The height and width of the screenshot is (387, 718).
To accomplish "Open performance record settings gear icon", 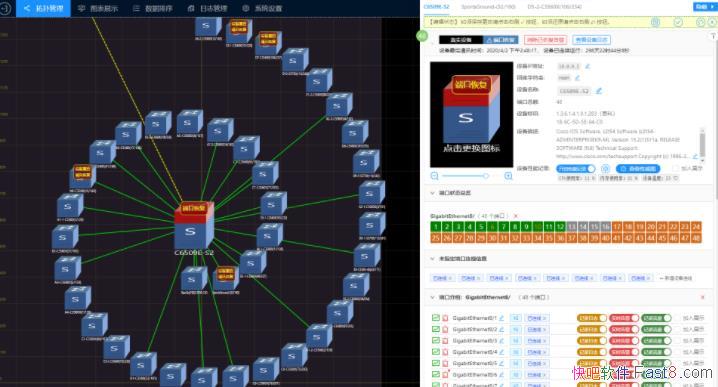I will (x=605, y=169).
